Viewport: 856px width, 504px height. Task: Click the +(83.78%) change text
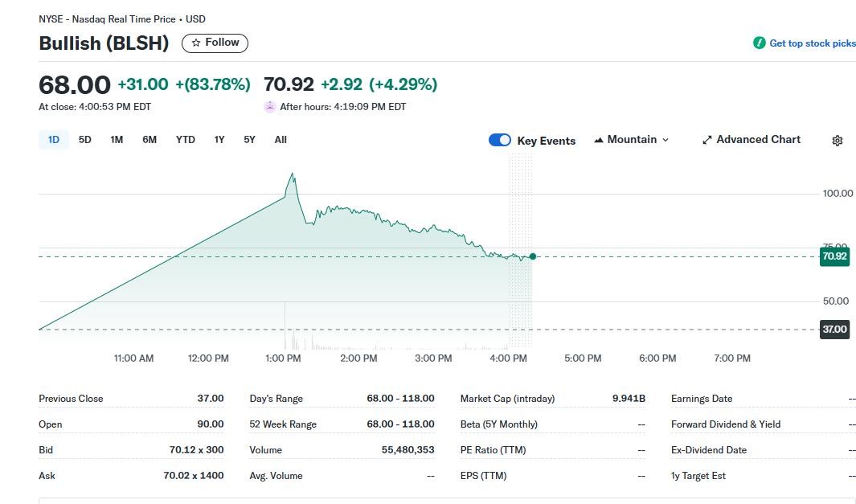click(x=213, y=84)
